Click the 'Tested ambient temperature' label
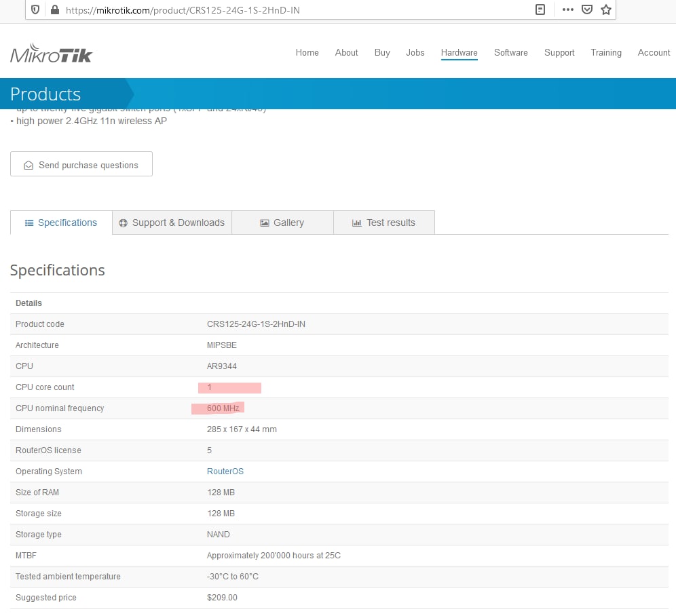Viewport: 676px width, 616px height. point(68,577)
